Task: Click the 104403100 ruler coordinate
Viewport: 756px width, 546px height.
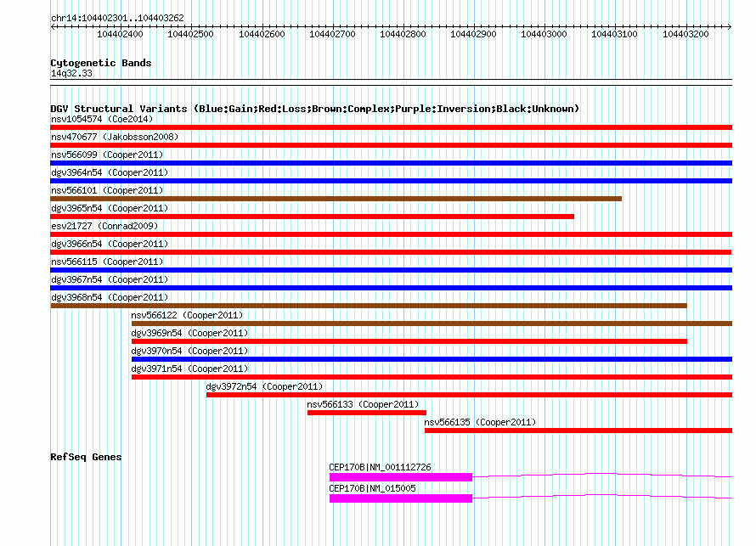Action: tap(614, 34)
